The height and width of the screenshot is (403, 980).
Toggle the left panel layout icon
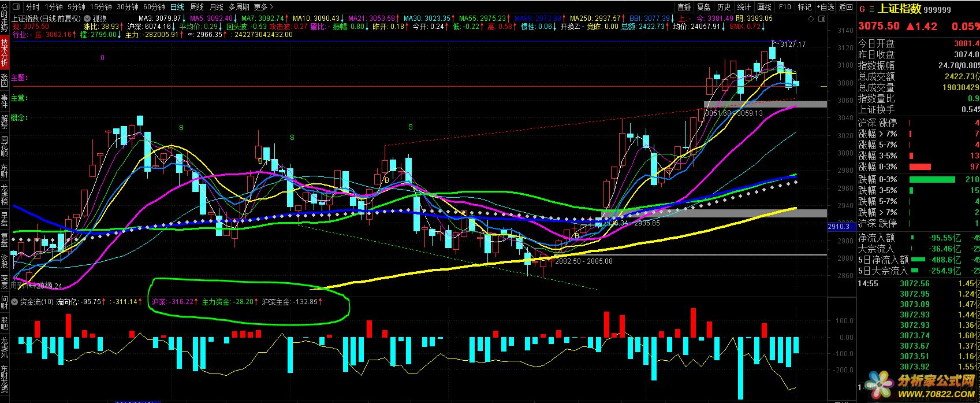tap(16, 7)
